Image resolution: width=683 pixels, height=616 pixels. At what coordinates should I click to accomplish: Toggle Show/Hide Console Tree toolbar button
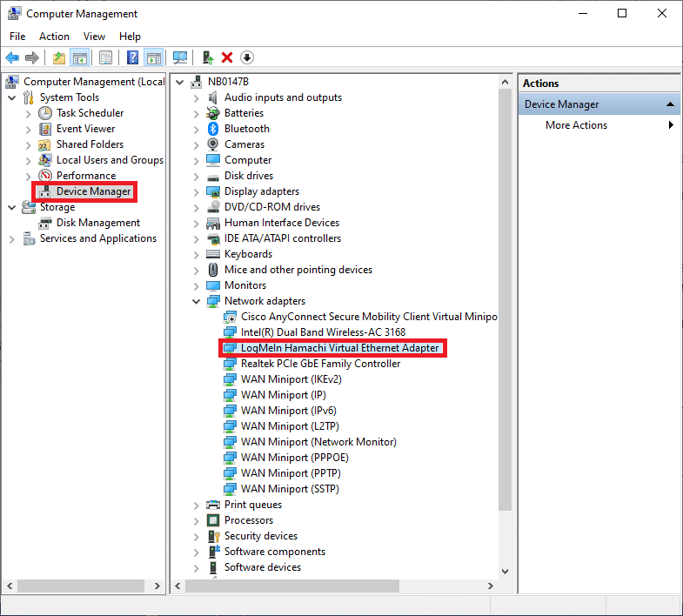coord(79,57)
